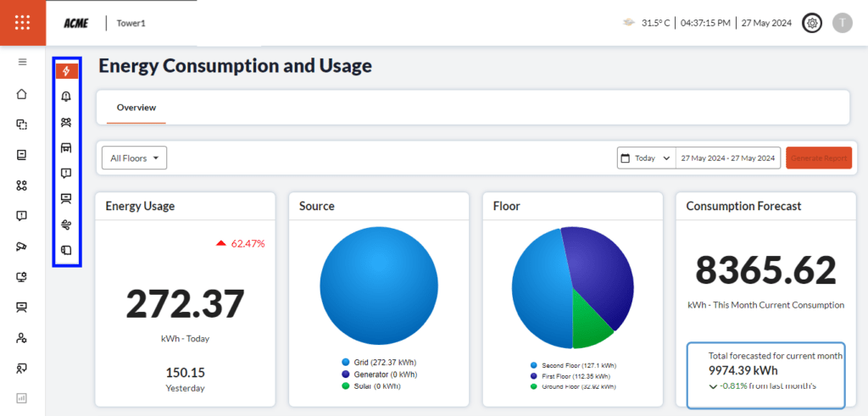Click the date range field showing 27 May 2024
The height and width of the screenshot is (416, 868).
(727, 158)
